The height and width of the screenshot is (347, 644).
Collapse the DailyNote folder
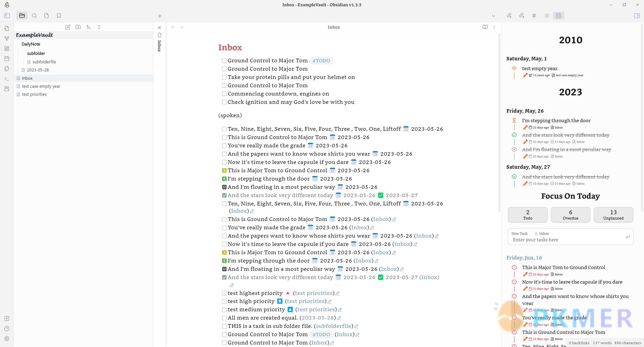[x=31, y=44]
